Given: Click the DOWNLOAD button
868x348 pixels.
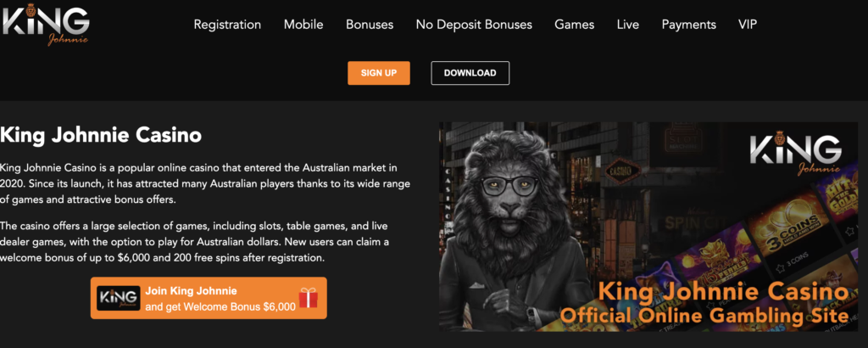Looking at the screenshot, I should (470, 73).
